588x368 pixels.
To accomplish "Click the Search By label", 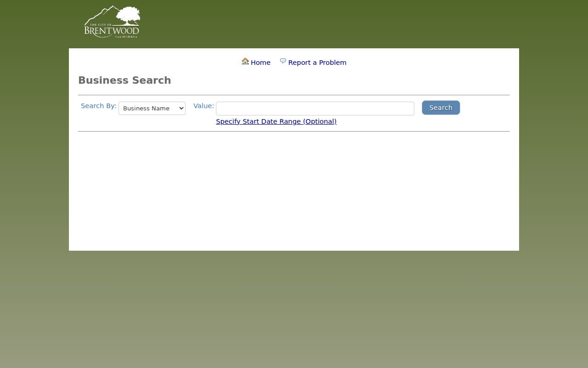I will (99, 106).
